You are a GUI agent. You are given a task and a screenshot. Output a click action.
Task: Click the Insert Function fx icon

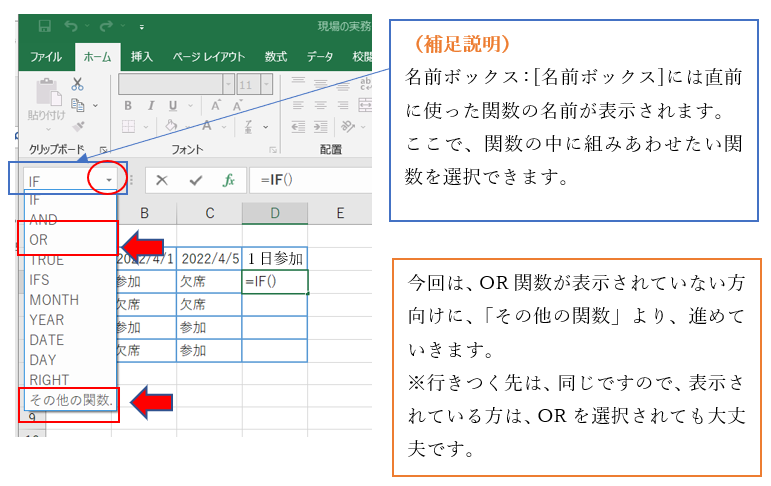pyautogui.click(x=228, y=180)
